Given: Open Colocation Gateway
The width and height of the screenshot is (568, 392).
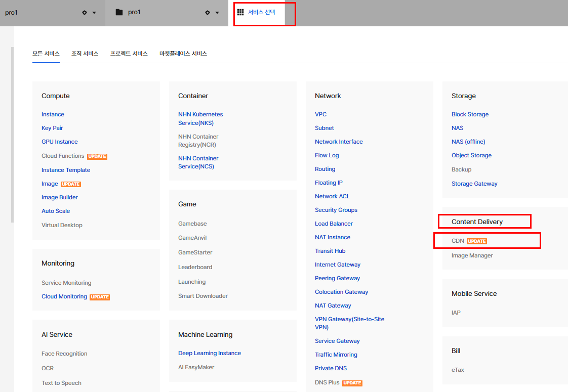Looking at the screenshot, I should tap(341, 292).
